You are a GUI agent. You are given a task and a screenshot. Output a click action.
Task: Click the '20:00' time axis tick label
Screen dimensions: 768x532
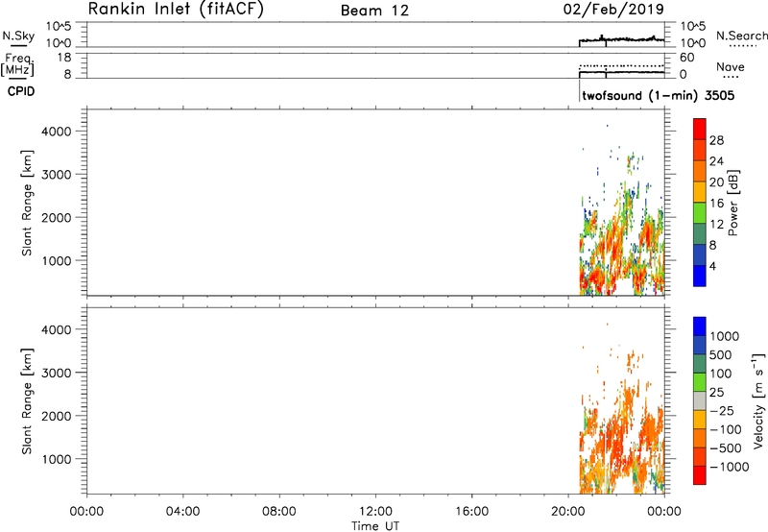(x=567, y=512)
